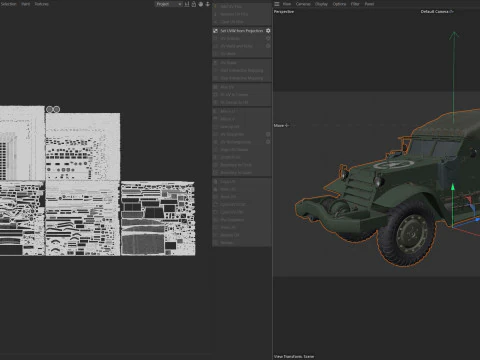Grab the tall green Y-axis arrow tip
Viewport: 480px width, 360px height.
(x=453, y=35)
